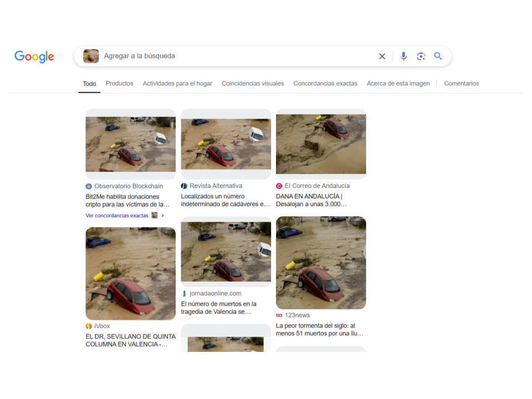Click the Observatorio Blockchain favicon
The image size is (532, 399).
point(89,186)
